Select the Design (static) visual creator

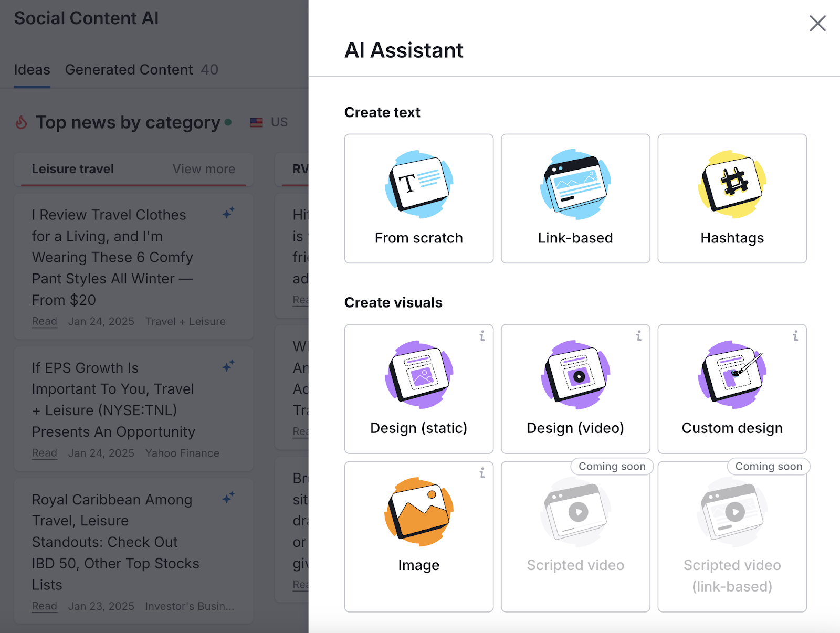click(418, 388)
